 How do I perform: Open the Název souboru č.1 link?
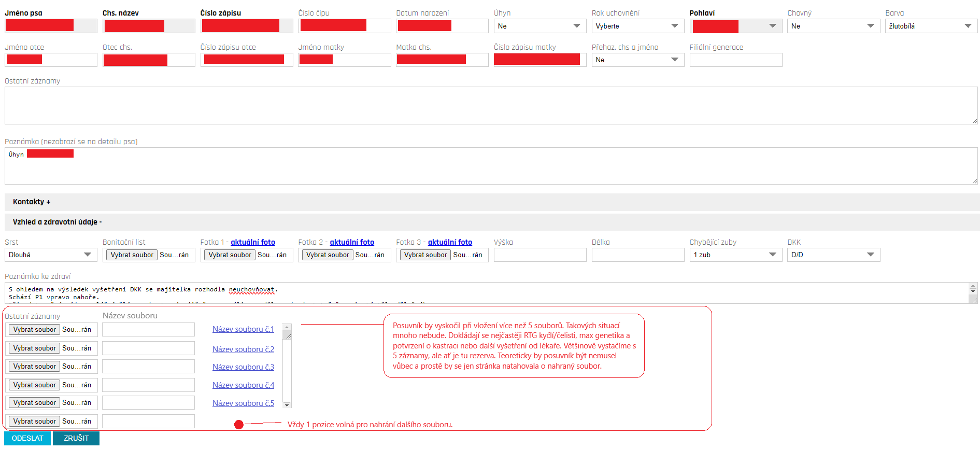tap(243, 329)
